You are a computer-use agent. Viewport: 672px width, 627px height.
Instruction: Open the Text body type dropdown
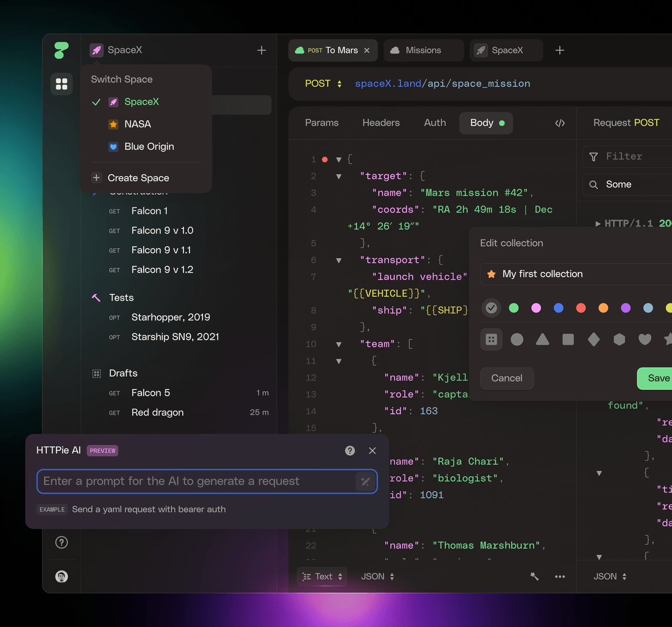[322, 577]
